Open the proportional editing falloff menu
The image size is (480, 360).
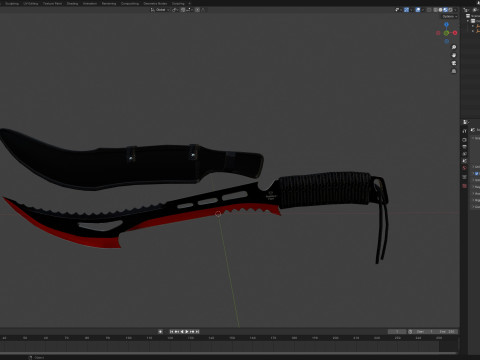(203, 10)
